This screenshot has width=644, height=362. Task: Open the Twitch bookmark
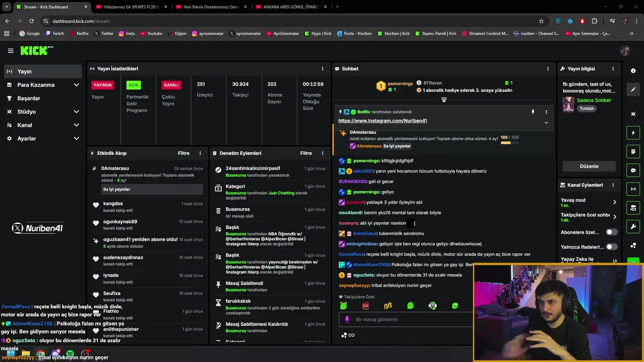(55, 34)
